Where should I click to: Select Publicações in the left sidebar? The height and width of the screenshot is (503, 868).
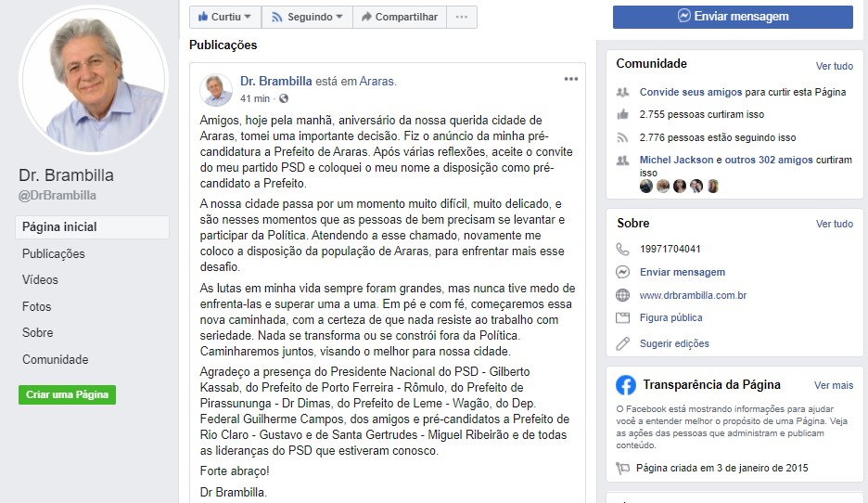click(x=54, y=253)
